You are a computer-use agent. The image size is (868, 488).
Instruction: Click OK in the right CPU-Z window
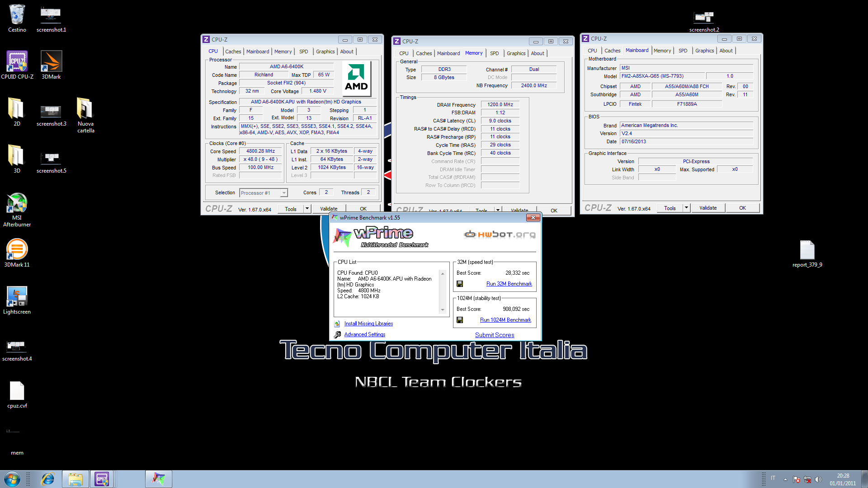coord(742,208)
